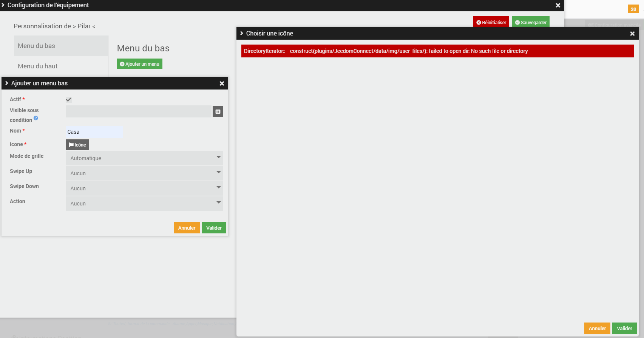This screenshot has height=338, width=644.
Task: Choose an icon with the Icône button
Action: click(x=77, y=145)
